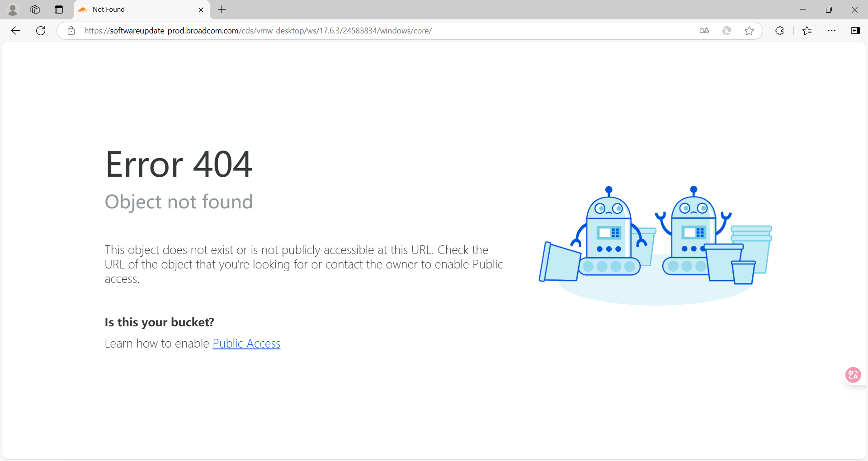Viewport: 868px width, 461px height.
Task: Click the reload-in-mode icon in the address bar
Action: click(x=727, y=31)
